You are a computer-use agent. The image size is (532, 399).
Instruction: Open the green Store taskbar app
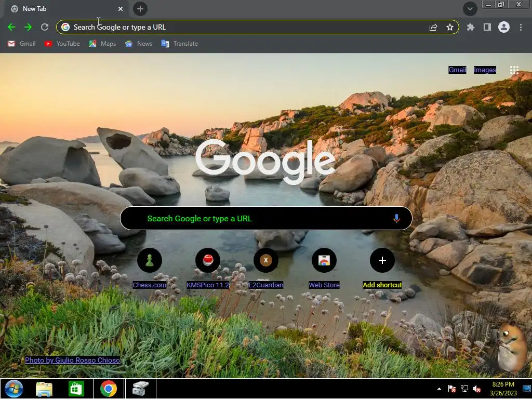point(76,389)
